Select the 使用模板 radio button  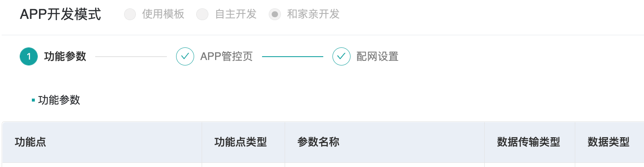point(130,14)
